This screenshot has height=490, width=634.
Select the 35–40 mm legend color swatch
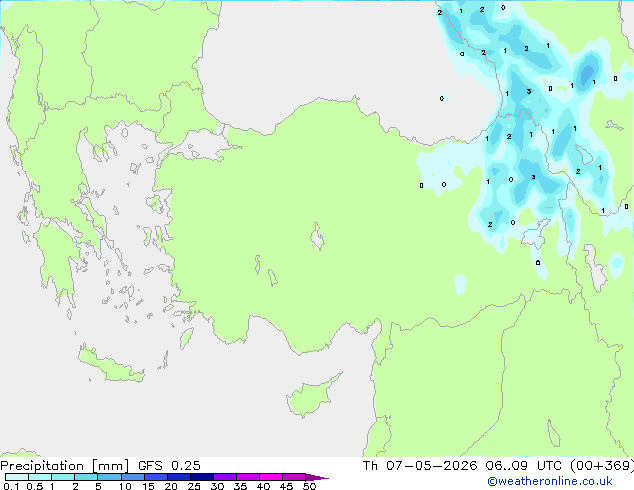coord(247,477)
